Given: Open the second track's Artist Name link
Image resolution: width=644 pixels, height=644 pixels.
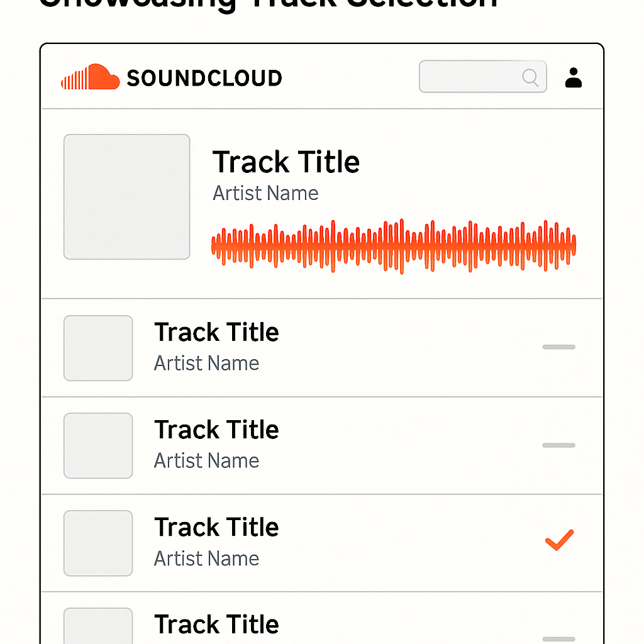Looking at the screenshot, I should click(206, 363).
